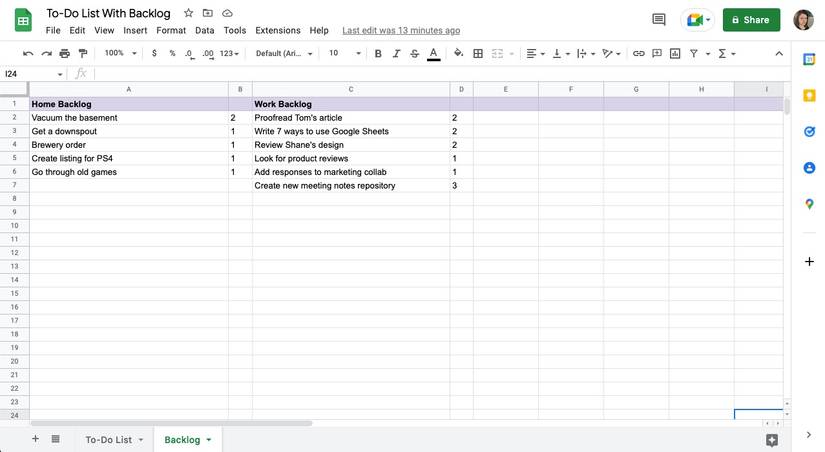This screenshot has width=825, height=452.
Task: Click the borders icon in toolbar
Action: tap(478, 53)
